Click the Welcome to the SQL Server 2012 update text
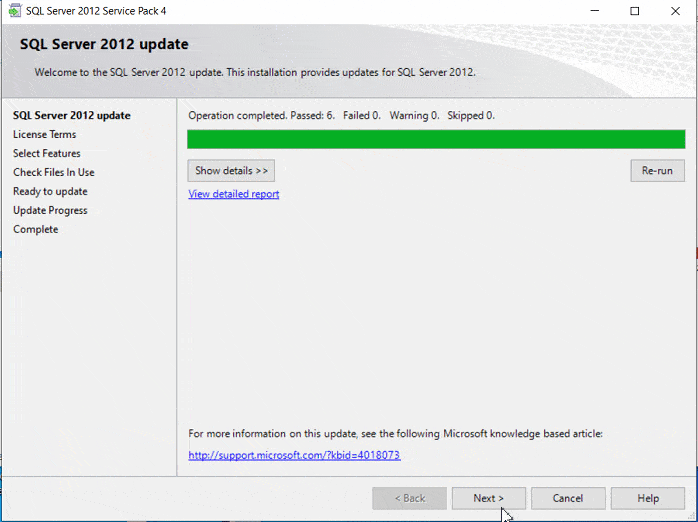Viewport: 698px width, 522px height. [x=255, y=72]
